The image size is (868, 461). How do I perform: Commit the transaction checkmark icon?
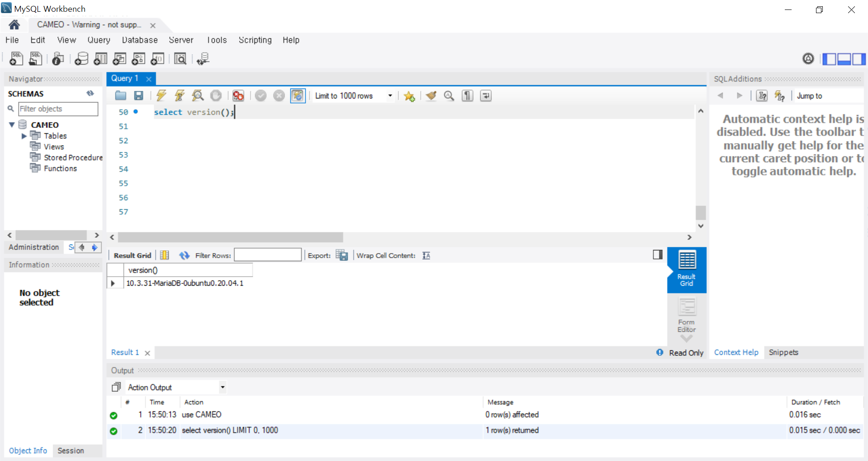pyautogui.click(x=261, y=95)
